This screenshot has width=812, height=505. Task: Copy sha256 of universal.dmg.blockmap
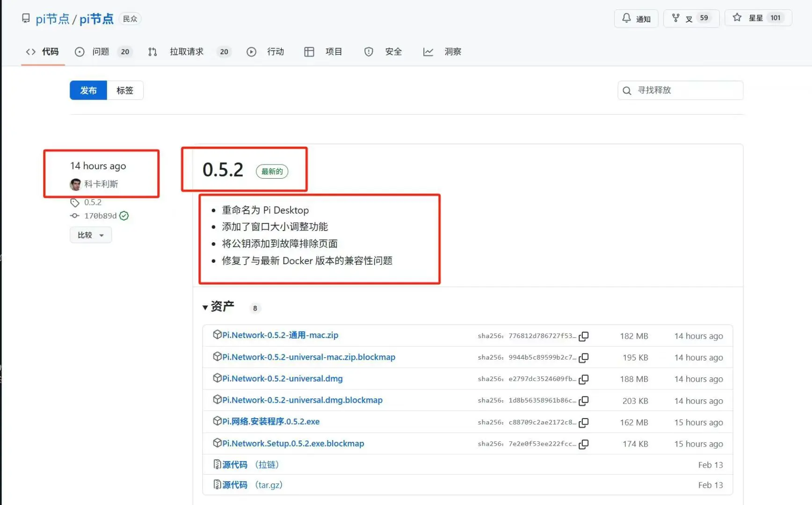pos(584,401)
